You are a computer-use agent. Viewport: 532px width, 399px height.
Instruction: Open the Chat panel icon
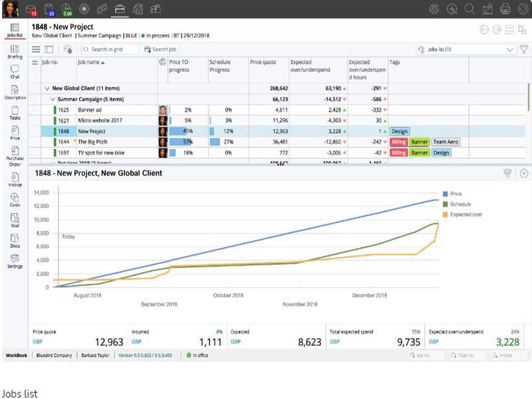(15, 71)
